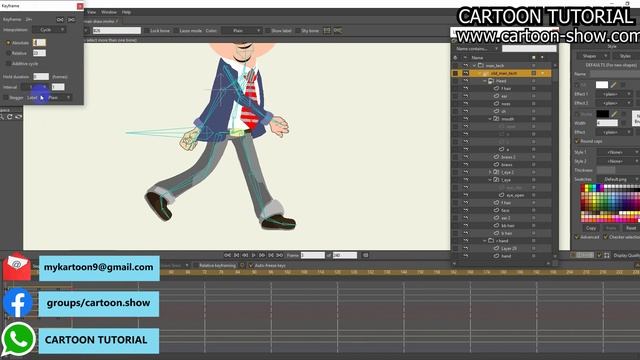The height and width of the screenshot is (360, 640).
Task: Click the stroke Width field
Action: (x=607, y=123)
